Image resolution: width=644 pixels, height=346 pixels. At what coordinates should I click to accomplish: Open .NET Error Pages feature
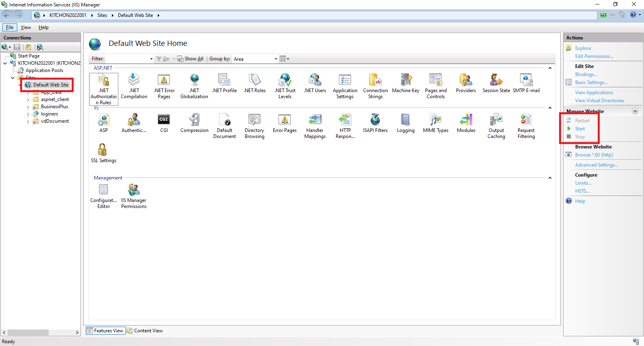(x=164, y=86)
